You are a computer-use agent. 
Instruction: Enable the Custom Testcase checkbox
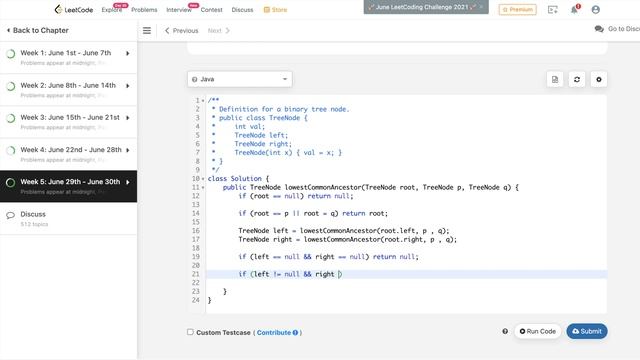tap(190, 332)
